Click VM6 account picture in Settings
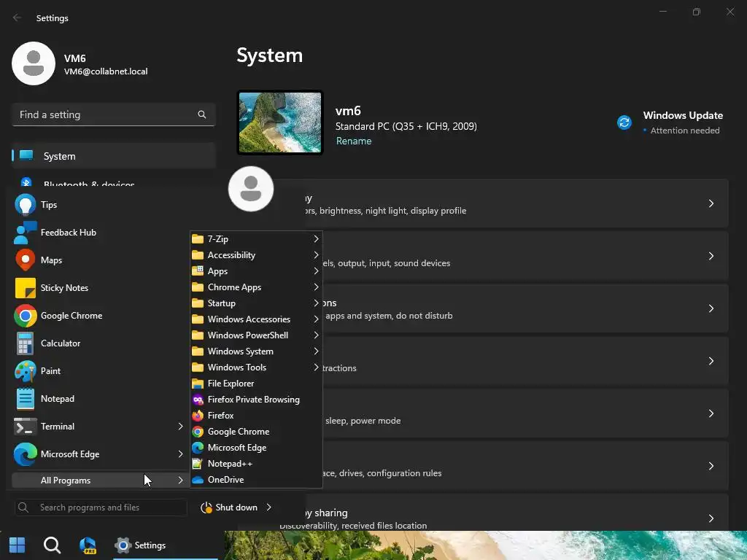This screenshot has height=560, width=747. click(34, 63)
